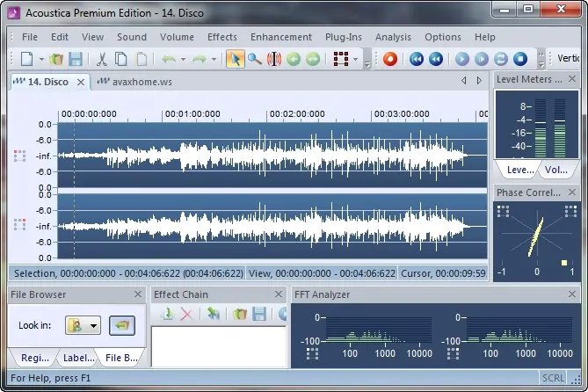Rewind the playback
Image resolution: width=588 pixels, height=392 pixels.
436,59
